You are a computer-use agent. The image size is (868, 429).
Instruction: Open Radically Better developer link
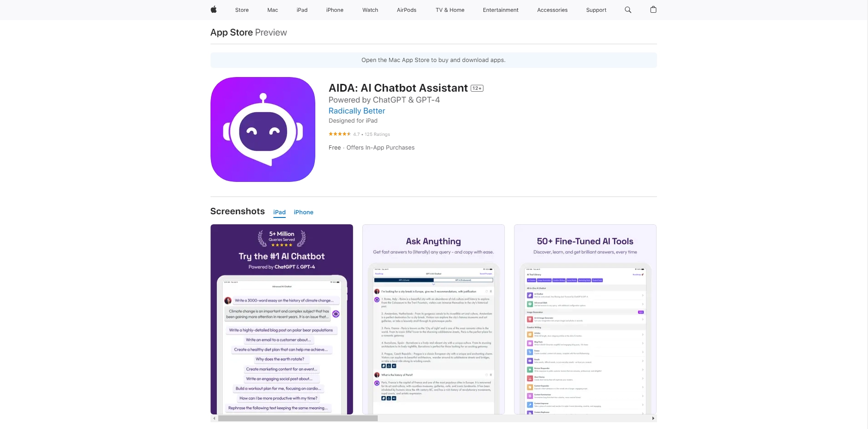click(x=357, y=111)
